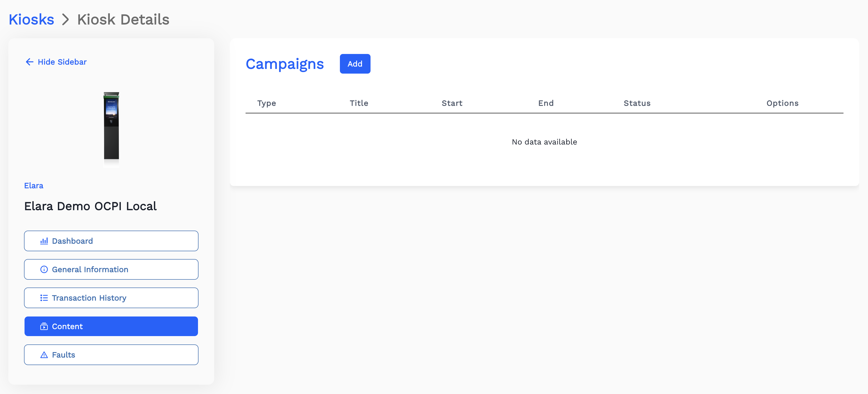Click the Type column header
Viewport: 868px width, 394px height.
pos(267,103)
